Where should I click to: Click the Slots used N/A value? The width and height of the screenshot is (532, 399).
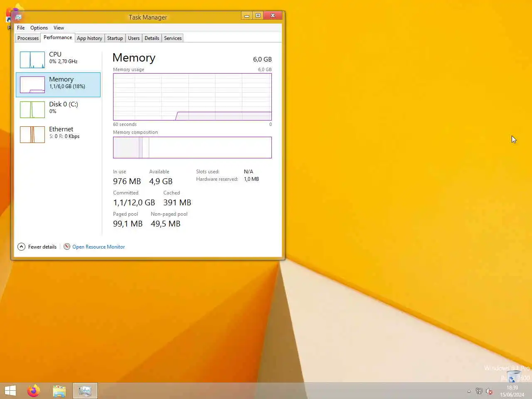[249, 172]
